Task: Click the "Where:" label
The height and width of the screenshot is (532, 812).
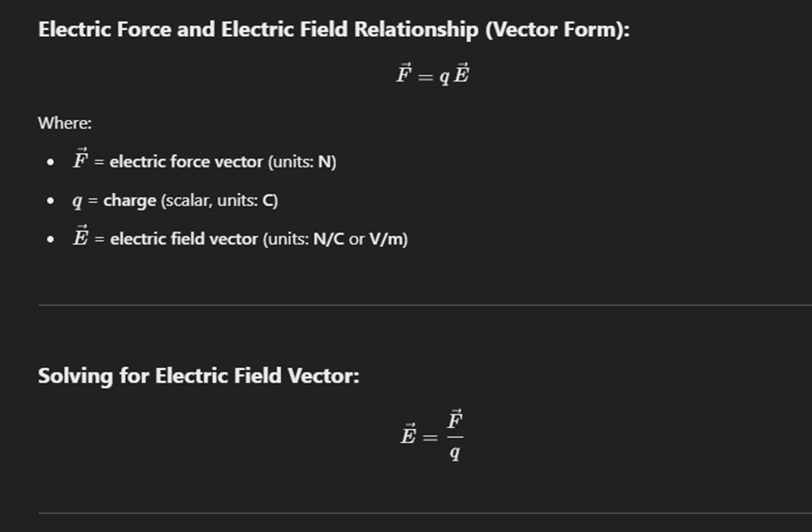Action: click(64, 124)
